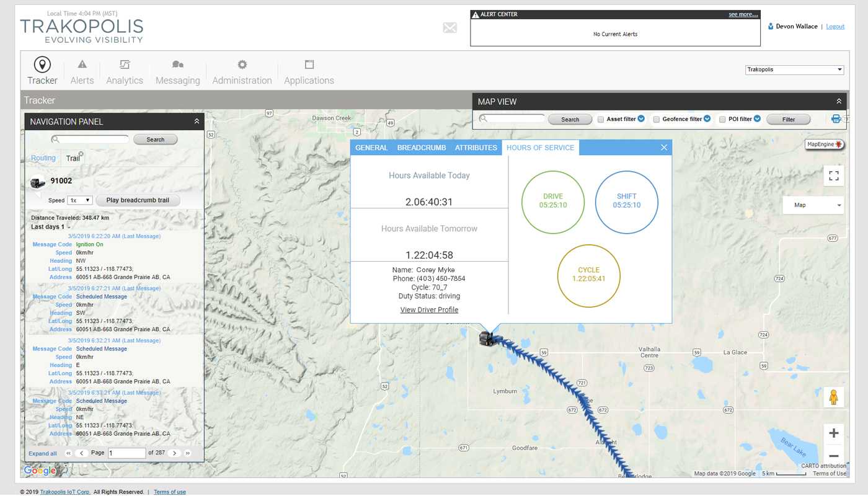This screenshot has height=496, width=868.
Task: Open Terms of use footer link
Action: pos(170,492)
